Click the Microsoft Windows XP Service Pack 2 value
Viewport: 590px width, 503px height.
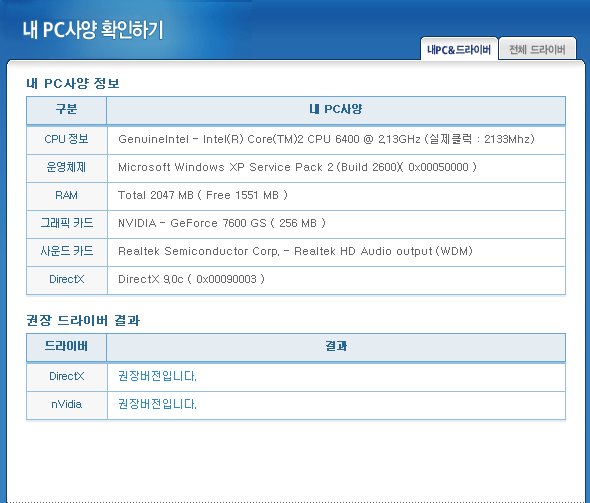[297, 167]
